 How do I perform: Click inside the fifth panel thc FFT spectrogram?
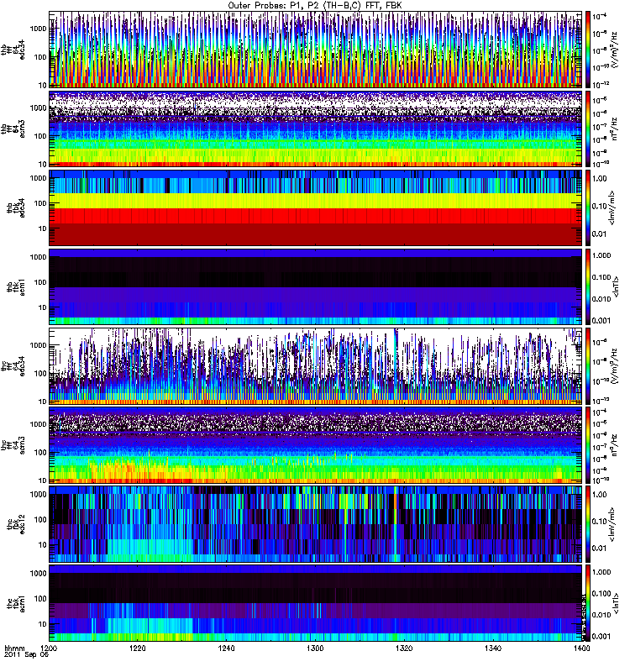315,365
